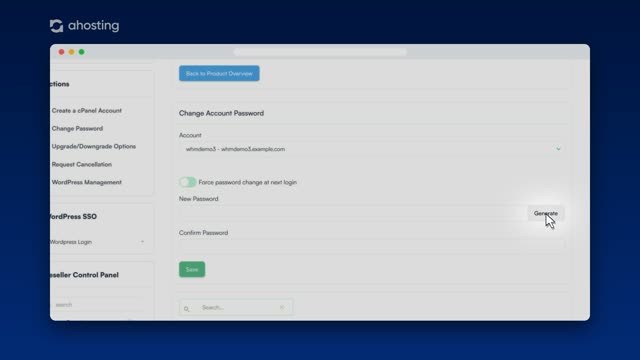Toggle Force password change at next login
The height and width of the screenshot is (360, 640).
(x=188, y=182)
